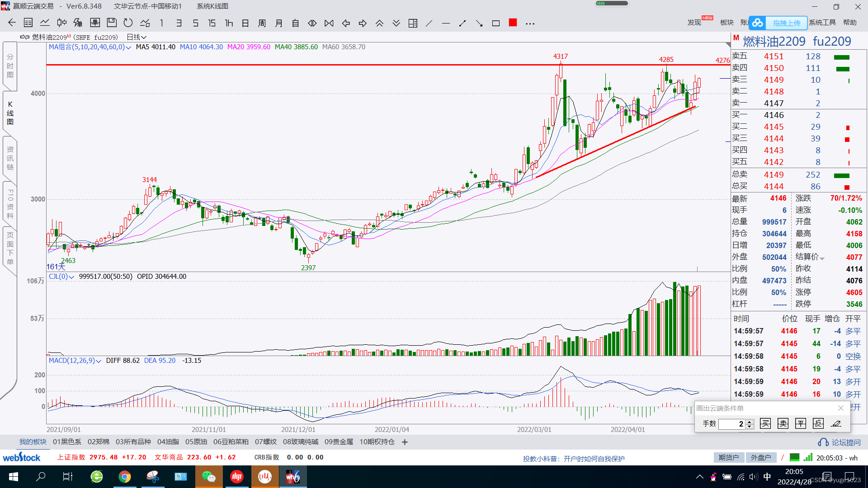Expand the MACD(12,26,9) indicator dropdown

point(99,361)
